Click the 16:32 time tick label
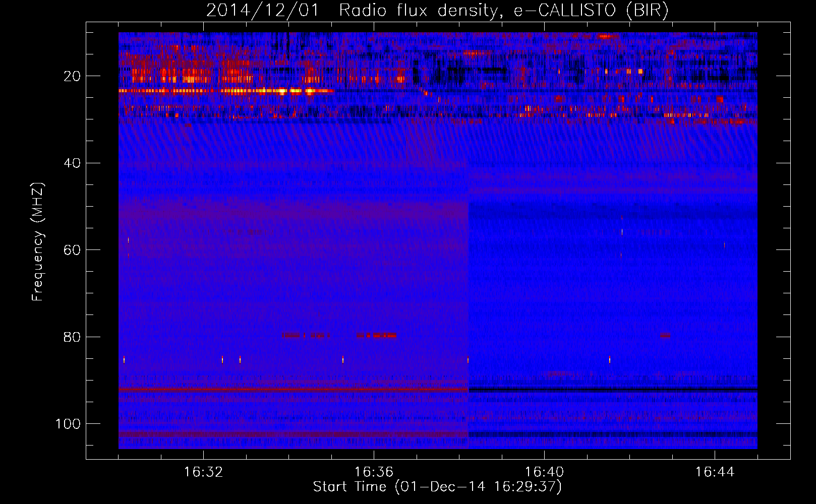 203,472
